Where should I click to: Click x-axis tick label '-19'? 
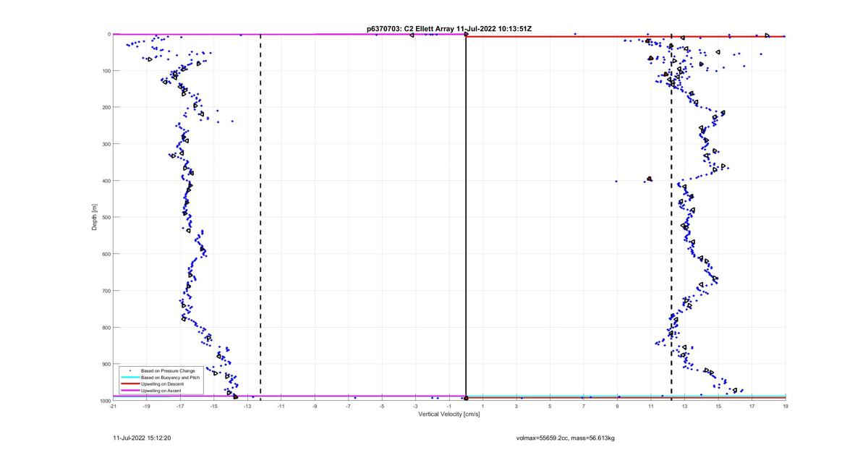click(x=146, y=407)
